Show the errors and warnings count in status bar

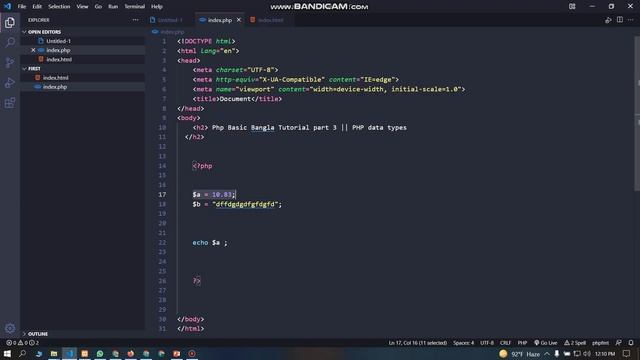point(22,343)
